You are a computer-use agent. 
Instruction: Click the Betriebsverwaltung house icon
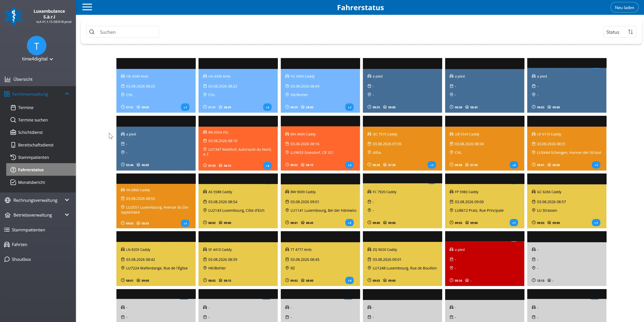[8, 215]
